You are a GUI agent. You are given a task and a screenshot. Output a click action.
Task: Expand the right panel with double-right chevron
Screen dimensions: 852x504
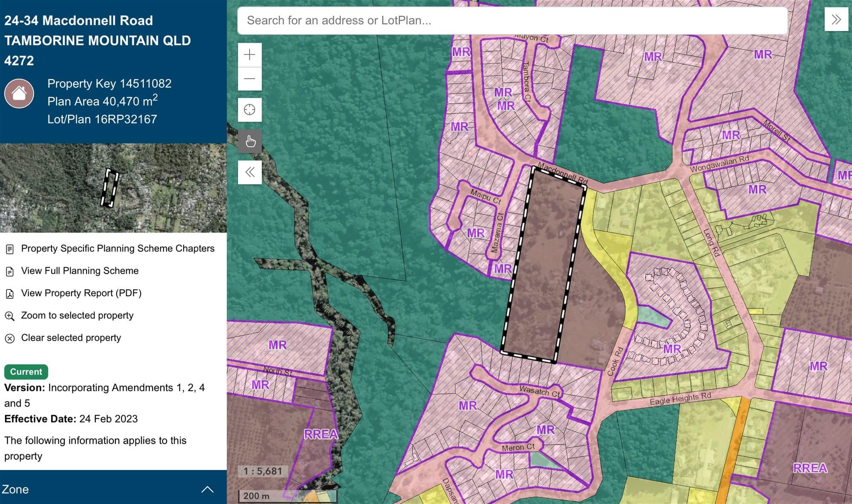[836, 20]
